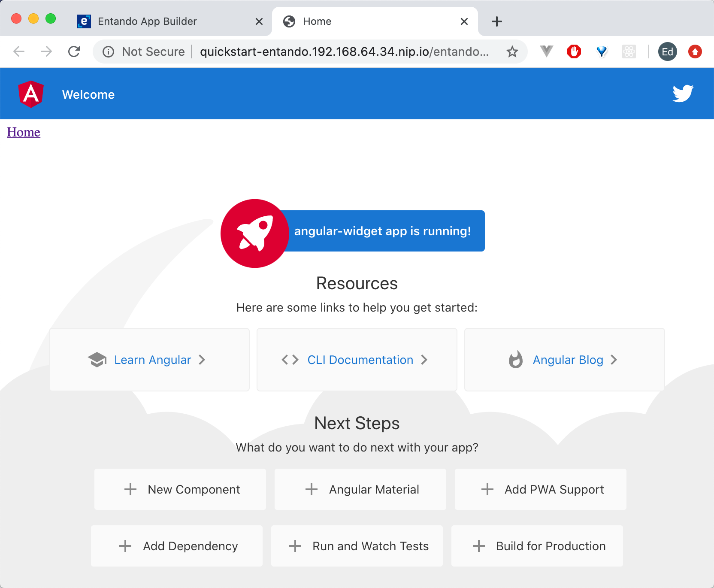
Task: Expand the chevron next to Learn Angular
Action: (202, 360)
